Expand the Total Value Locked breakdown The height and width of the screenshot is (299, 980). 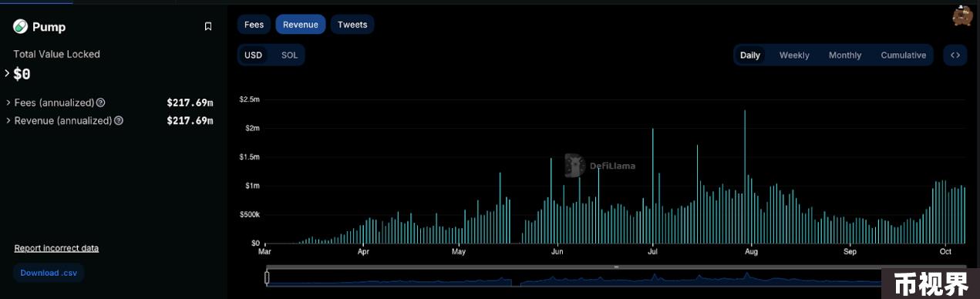click(x=7, y=73)
